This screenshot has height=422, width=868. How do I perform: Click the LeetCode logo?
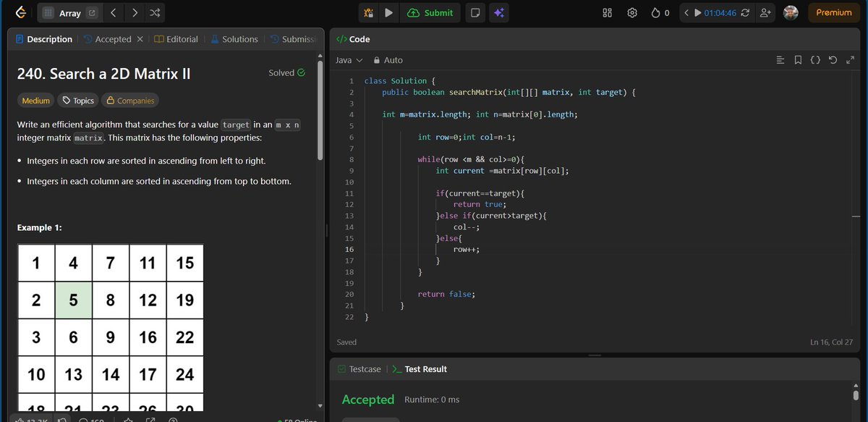pyautogui.click(x=20, y=12)
